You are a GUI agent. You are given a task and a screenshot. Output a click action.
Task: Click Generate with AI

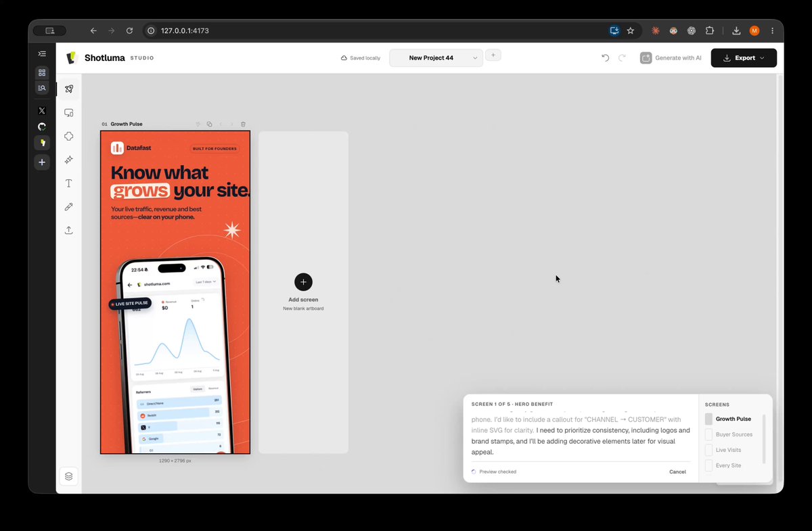coord(671,58)
